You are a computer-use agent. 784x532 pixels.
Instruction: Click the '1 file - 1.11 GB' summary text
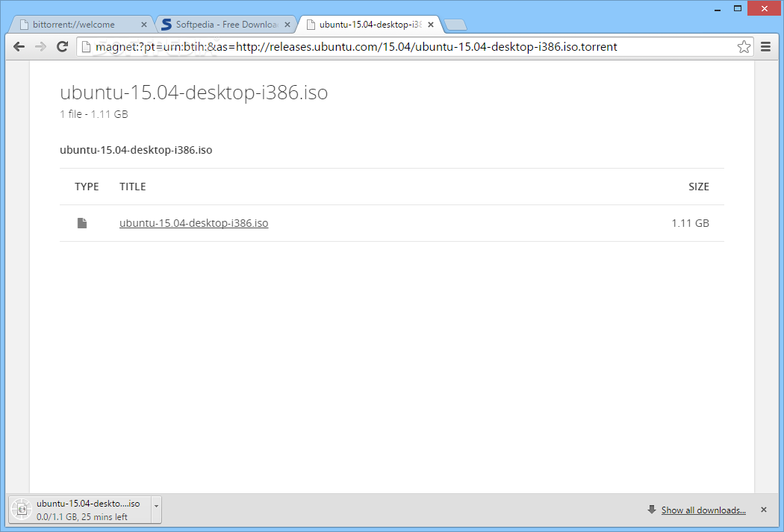tap(94, 114)
